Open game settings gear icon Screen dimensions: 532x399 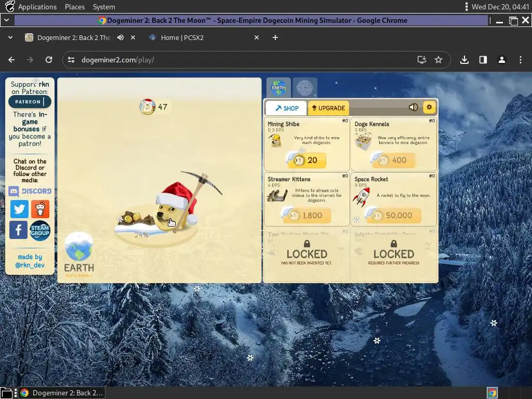[429, 108]
